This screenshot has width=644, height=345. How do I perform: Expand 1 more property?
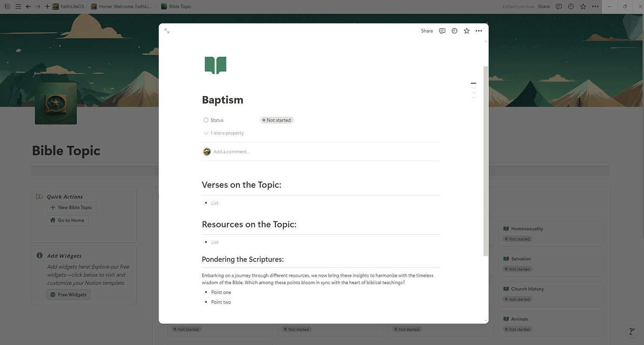[x=224, y=133]
